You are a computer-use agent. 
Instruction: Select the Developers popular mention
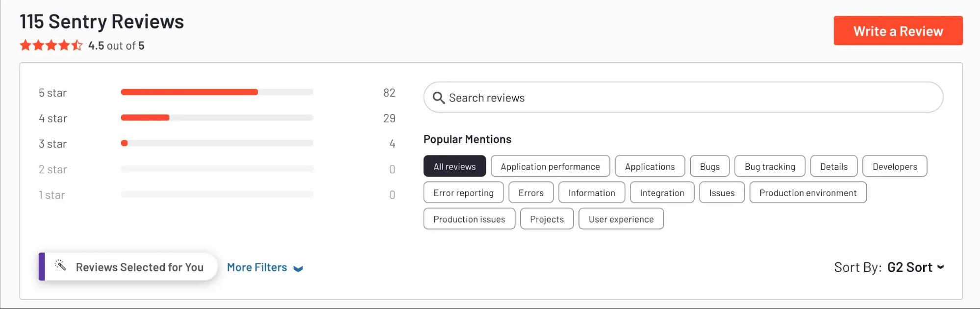click(895, 166)
